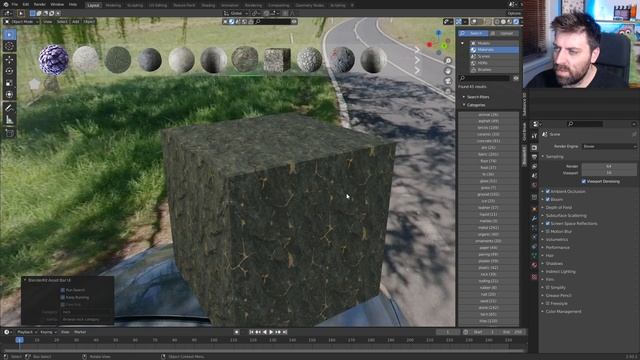Jump to the timeline start frame
Viewport: 640px width, 360px height.
click(x=251, y=332)
